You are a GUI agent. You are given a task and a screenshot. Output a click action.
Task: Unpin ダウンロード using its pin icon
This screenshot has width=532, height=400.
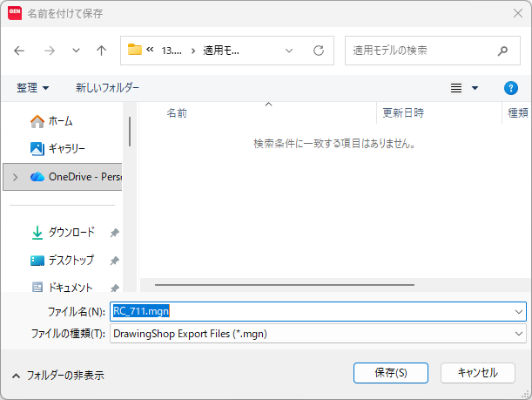point(114,233)
